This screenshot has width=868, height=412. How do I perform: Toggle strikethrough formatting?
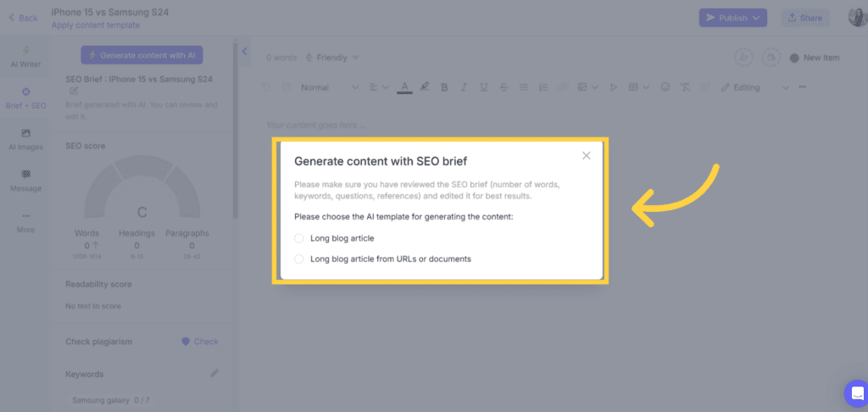click(x=504, y=87)
